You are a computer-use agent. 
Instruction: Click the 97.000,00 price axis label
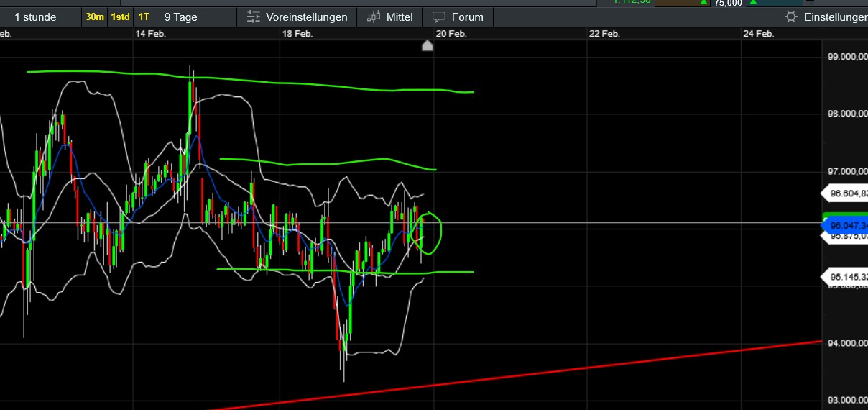(847, 171)
